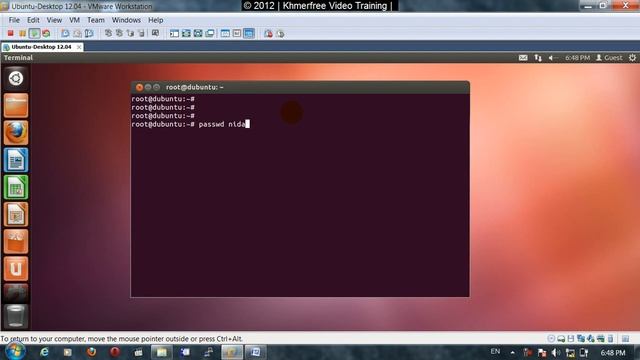Open the Windows menu

click(x=126, y=20)
